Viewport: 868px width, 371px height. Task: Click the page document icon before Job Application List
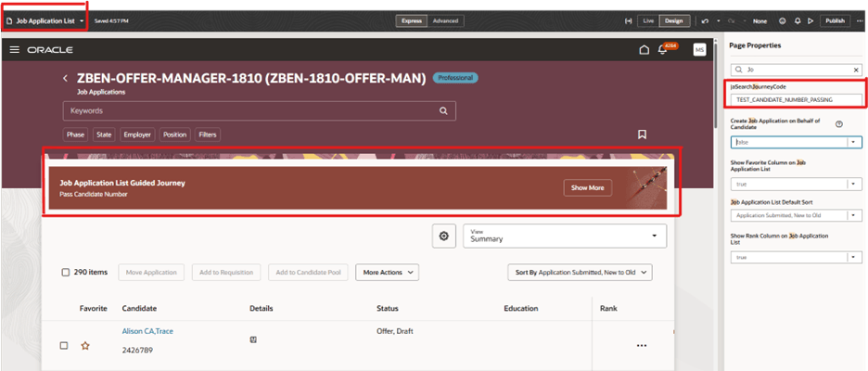point(9,21)
